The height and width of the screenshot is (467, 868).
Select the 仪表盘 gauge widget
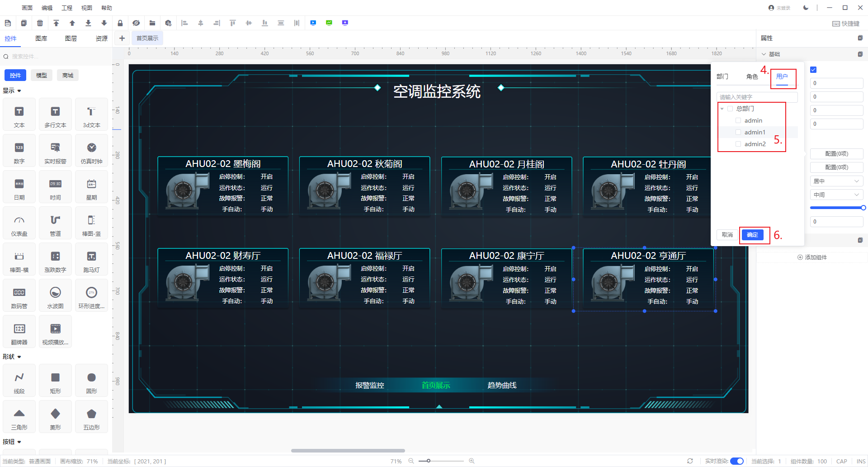pyautogui.click(x=19, y=225)
